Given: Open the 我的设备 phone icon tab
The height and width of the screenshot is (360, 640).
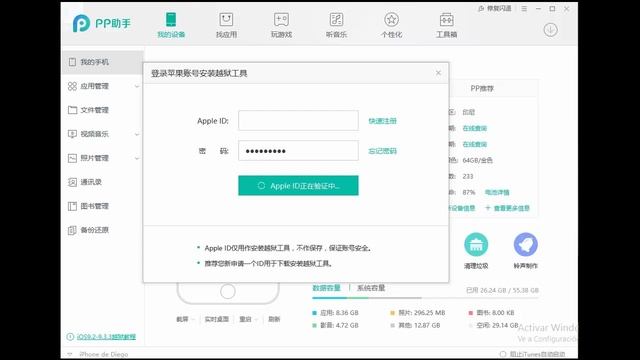Looking at the screenshot, I should click(171, 25).
